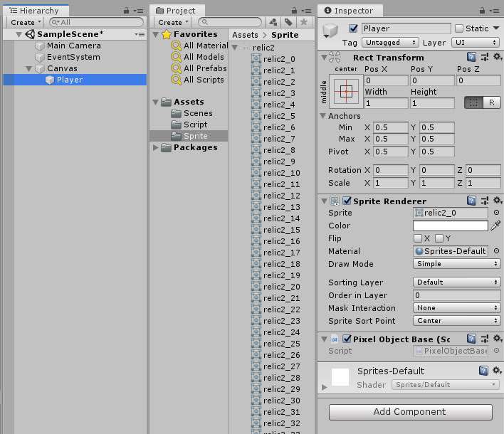Toggle the Blueprint mode button
Viewport: 504px width, 434px height.
point(473,102)
